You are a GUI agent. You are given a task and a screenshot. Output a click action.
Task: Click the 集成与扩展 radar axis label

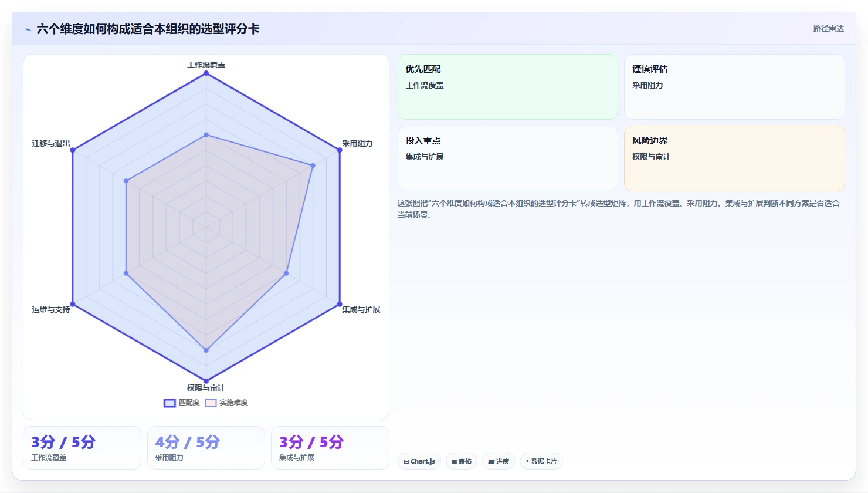[x=361, y=309]
